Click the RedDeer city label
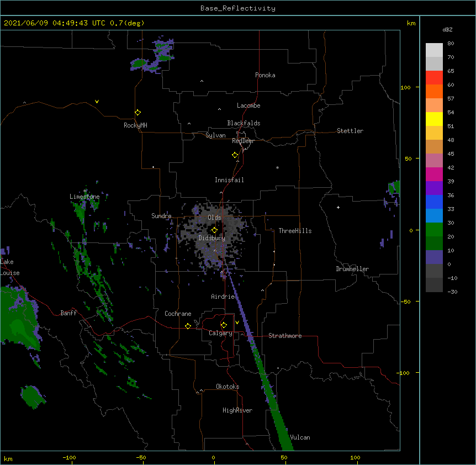The width and height of the screenshot is (476, 465). tap(243, 141)
